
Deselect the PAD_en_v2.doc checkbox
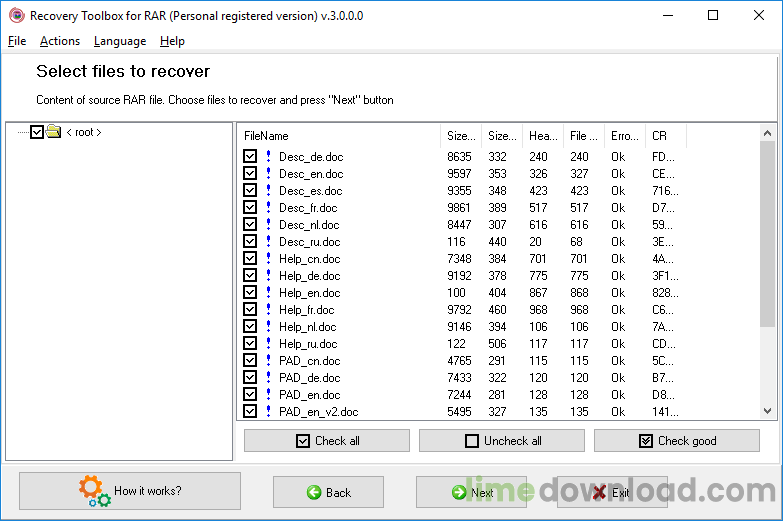pos(250,411)
